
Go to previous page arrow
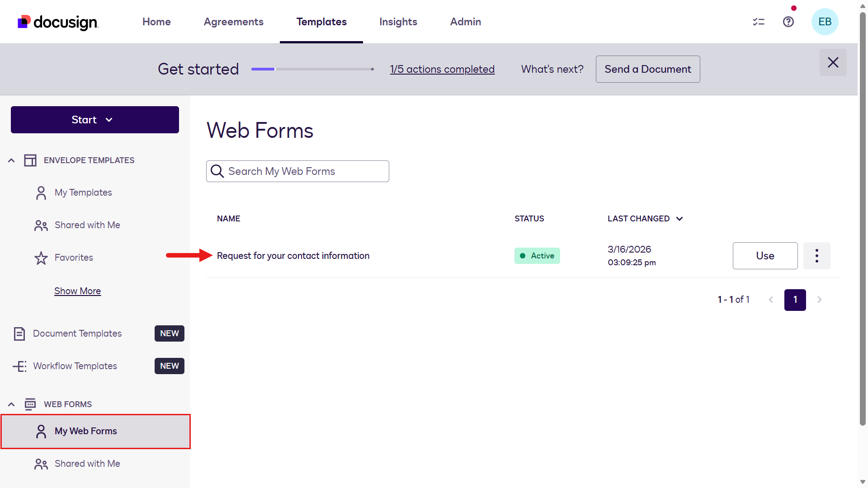coord(771,300)
